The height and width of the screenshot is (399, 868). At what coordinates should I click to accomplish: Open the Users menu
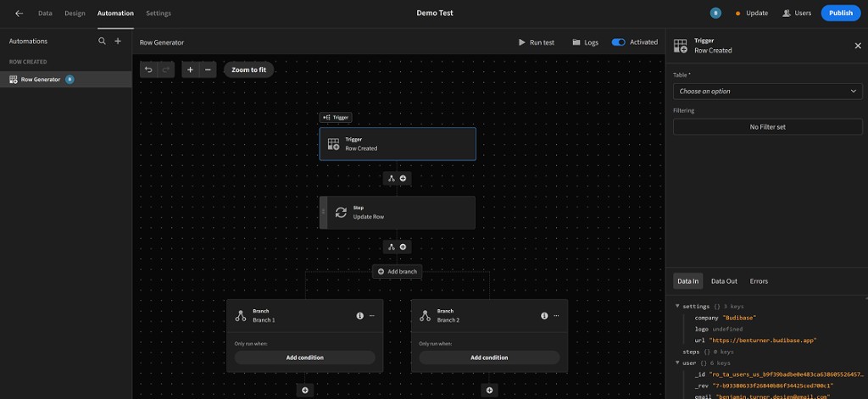coord(797,14)
